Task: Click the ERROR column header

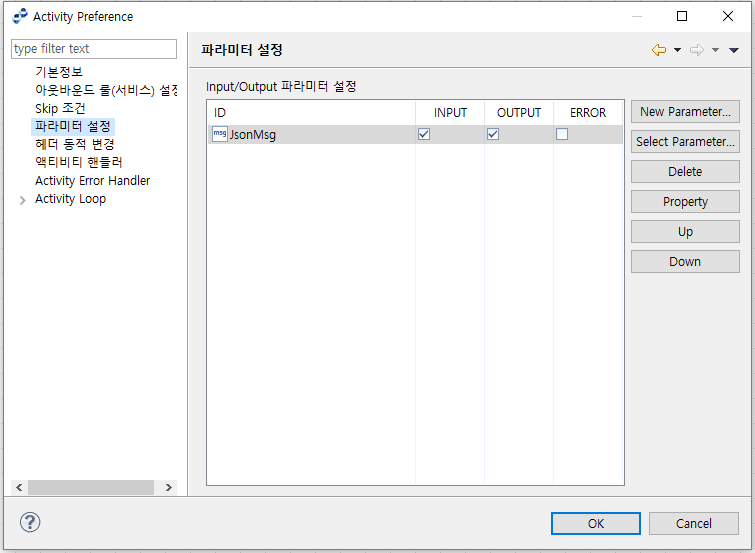Action: click(x=588, y=113)
